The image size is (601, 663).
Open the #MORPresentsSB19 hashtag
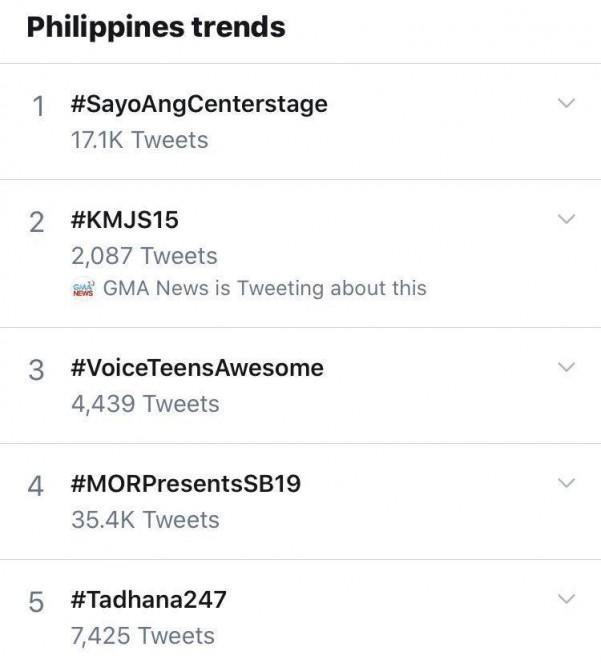click(x=185, y=484)
